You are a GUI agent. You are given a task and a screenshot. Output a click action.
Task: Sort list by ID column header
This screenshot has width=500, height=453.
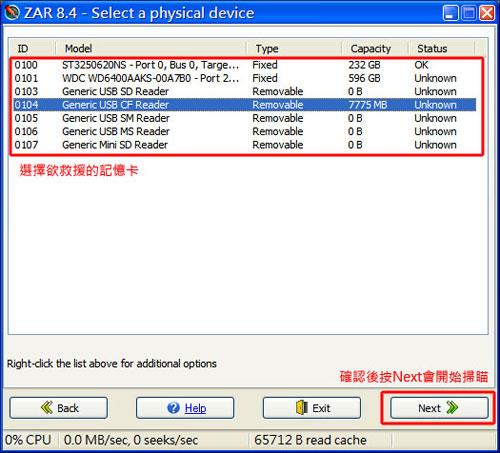click(x=32, y=49)
